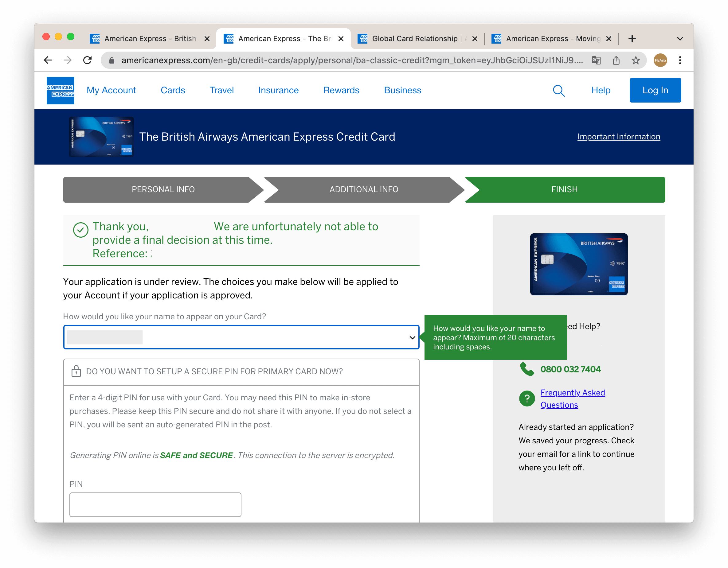Screen dimensions: 728x568
Task: Click the translate icon in the address bar
Action: click(x=596, y=60)
